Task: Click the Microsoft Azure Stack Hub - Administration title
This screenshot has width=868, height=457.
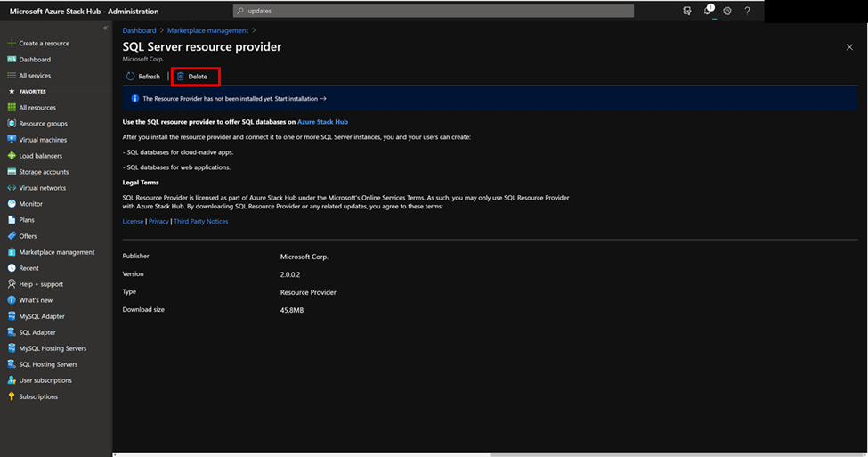Action: pyautogui.click(x=85, y=11)
